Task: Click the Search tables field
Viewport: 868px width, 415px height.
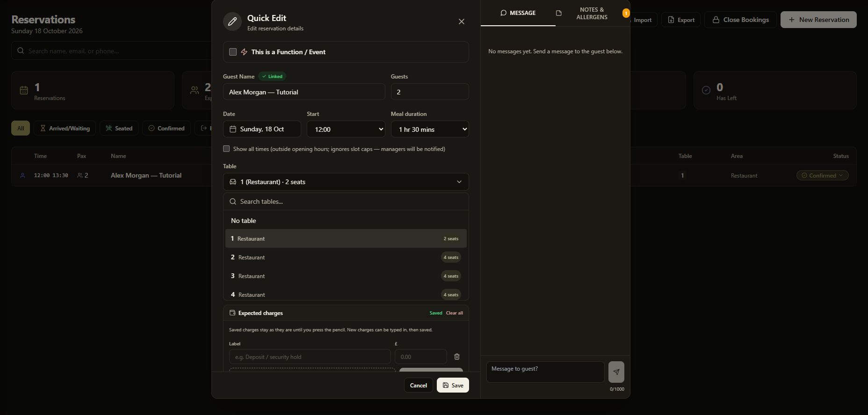Action: 346,201
